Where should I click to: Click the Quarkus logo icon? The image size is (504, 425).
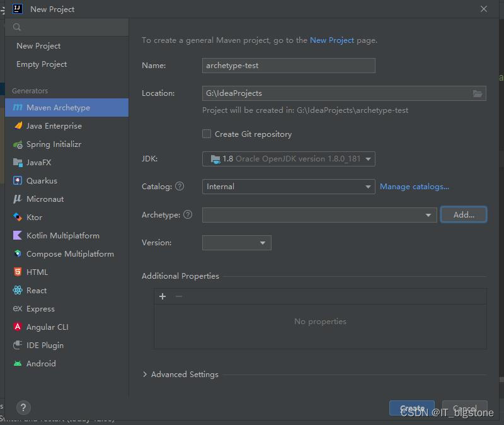click(18, 180)
